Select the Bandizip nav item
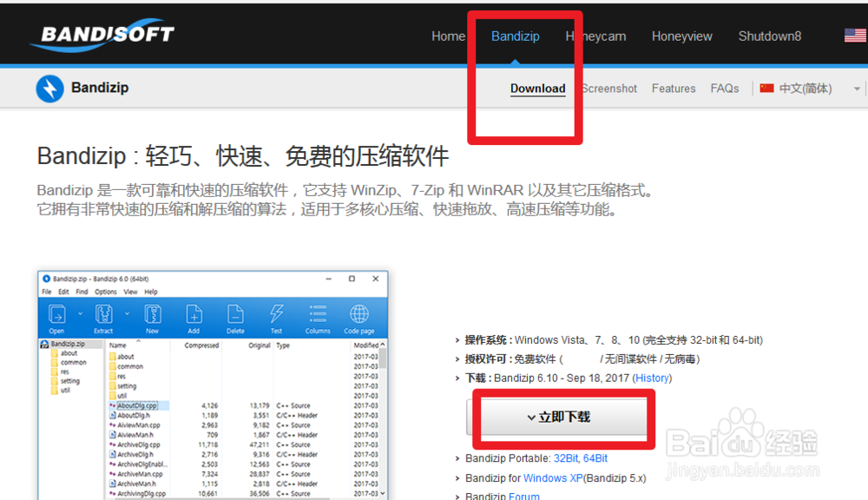Image resolution: width=868 pixels, height=500 pixels. click(x=515, y=36)
